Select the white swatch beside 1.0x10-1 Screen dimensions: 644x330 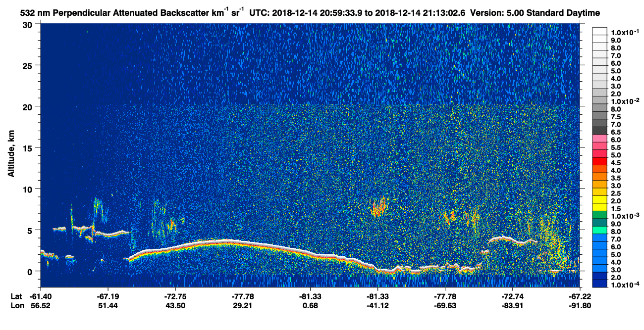599,31
